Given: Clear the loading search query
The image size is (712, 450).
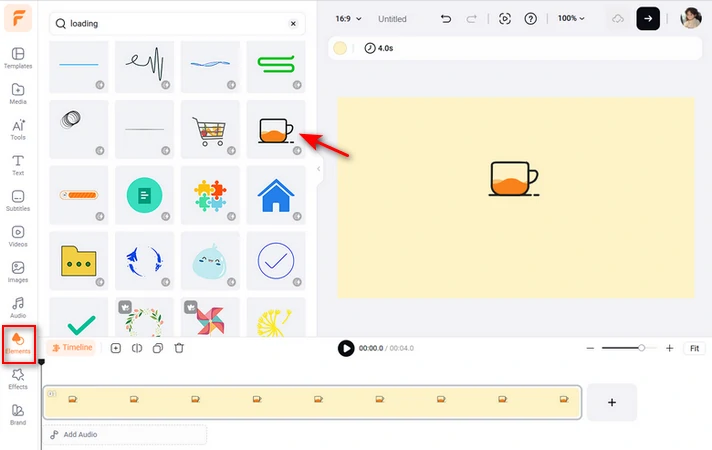Looking at the screenshot, I should coord(293,24).
